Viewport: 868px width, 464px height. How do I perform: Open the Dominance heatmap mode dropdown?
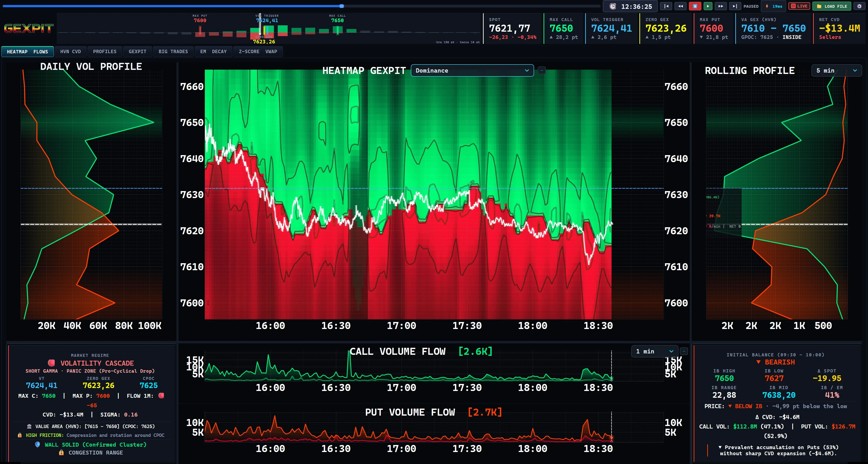(x=472, y=70)
